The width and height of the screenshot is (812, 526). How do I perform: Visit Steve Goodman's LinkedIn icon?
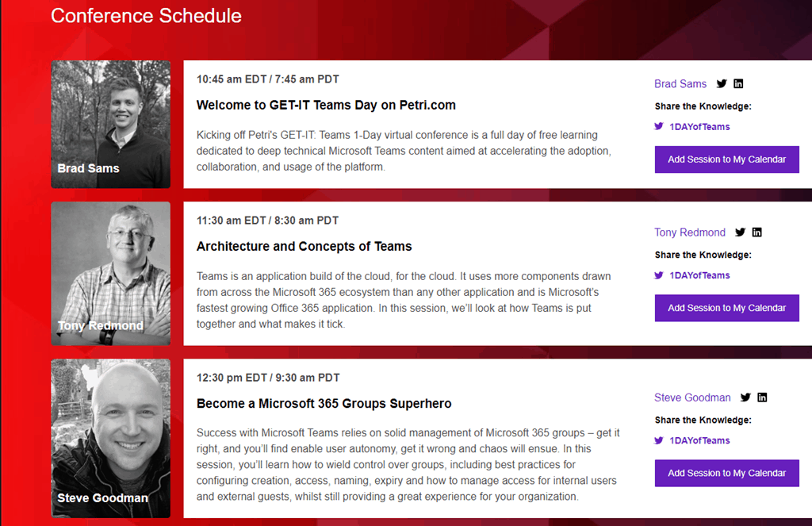(x=762, y=397)
